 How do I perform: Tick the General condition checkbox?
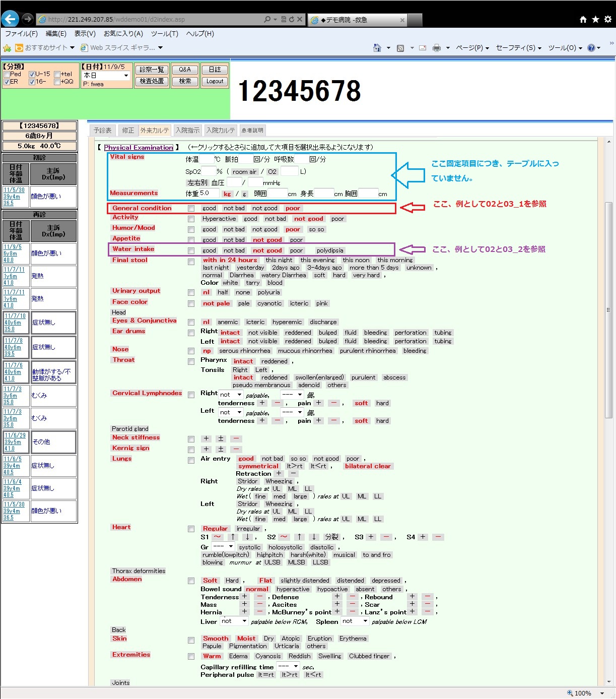tap(191, 208)
